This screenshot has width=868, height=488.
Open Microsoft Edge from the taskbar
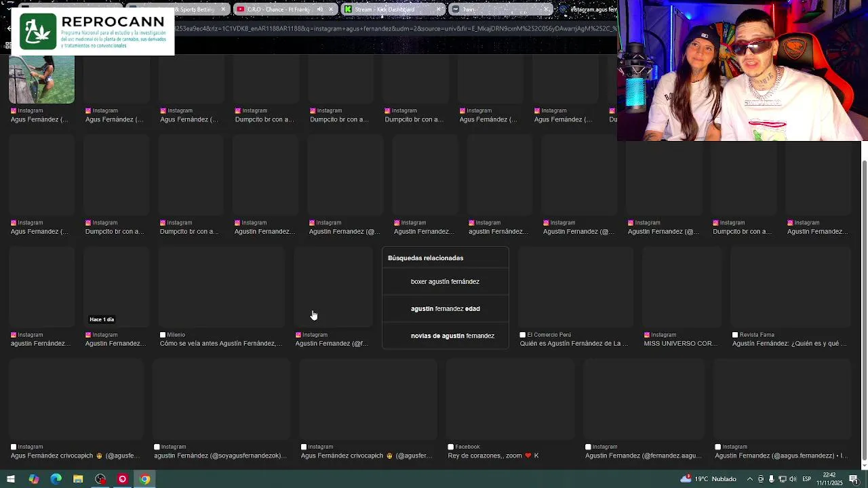click(x=56, y=479)
